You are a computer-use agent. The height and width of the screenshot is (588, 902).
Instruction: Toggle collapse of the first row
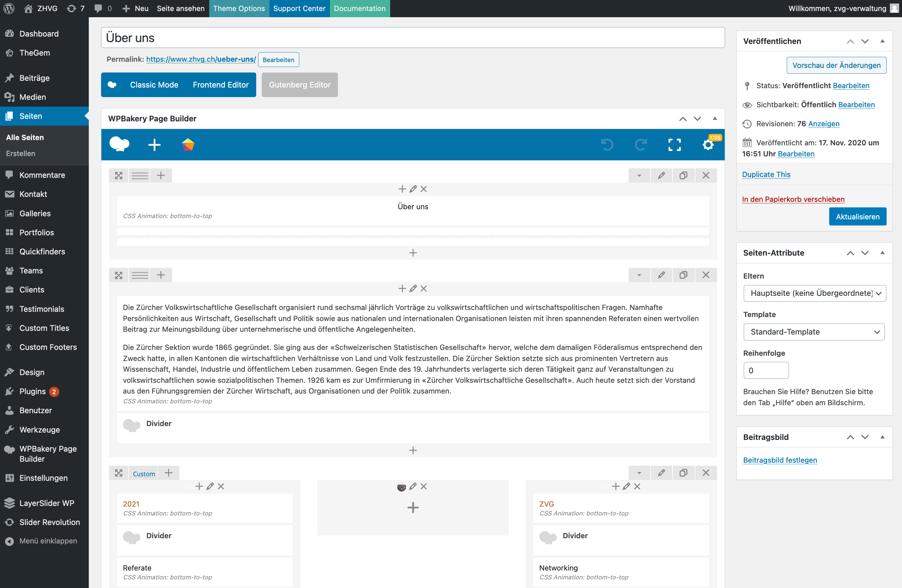pyautogui.click(x=639, y=175)
